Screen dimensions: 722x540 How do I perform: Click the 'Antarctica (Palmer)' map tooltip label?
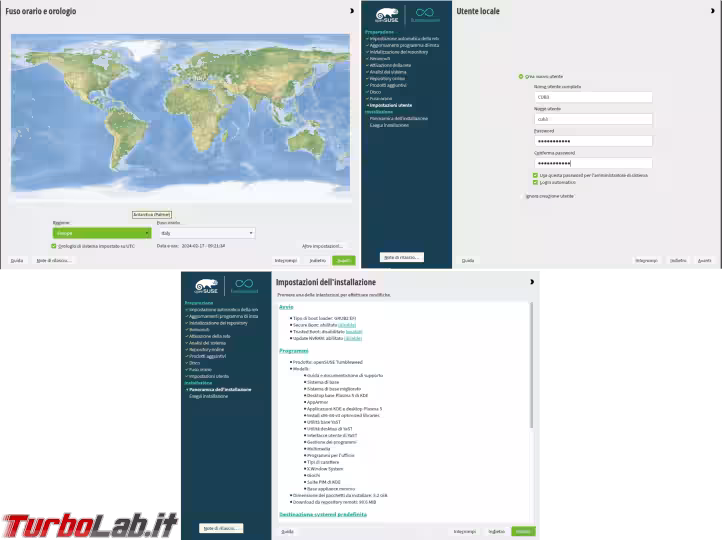click(x=152, y=215)
